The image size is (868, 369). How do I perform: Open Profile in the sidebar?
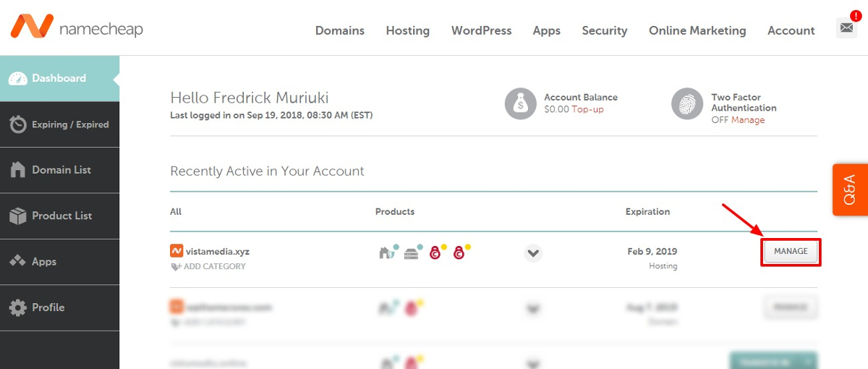pos(59,307)
